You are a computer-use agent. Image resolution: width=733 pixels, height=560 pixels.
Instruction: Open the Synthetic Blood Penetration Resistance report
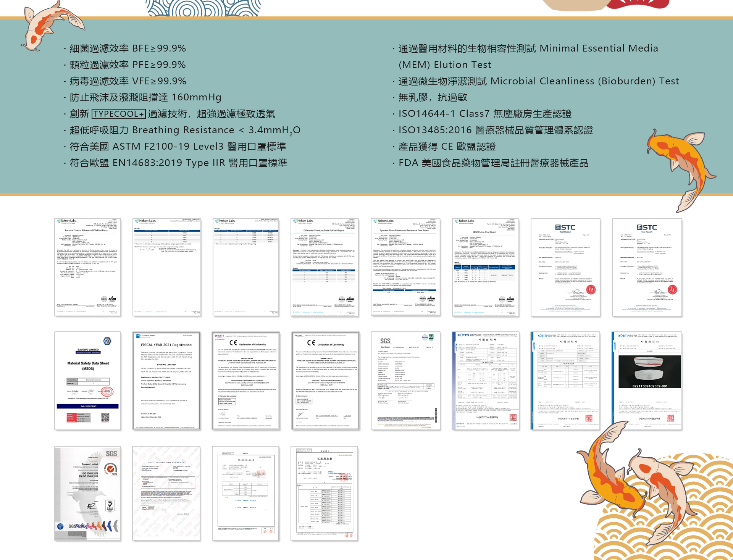click(x=405, y=267)
